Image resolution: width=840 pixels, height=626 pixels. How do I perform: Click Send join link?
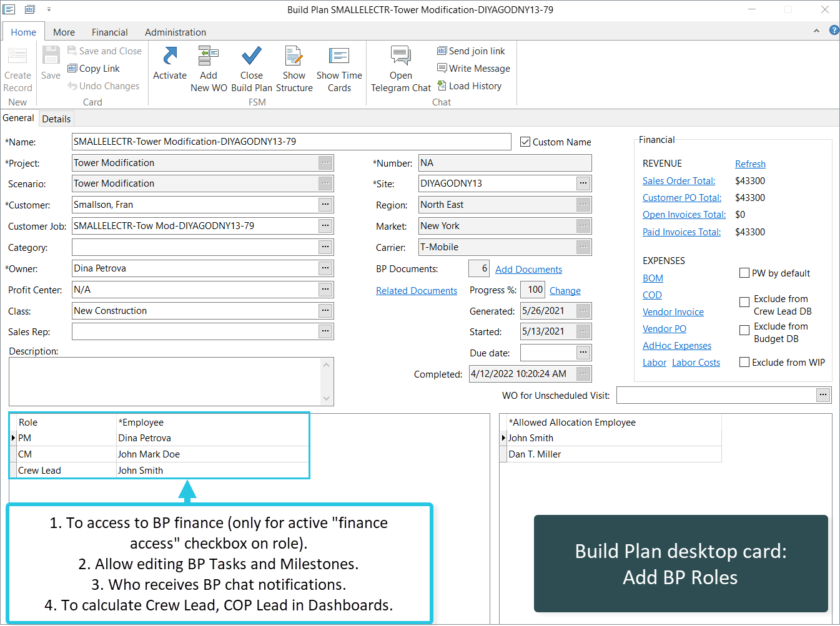(471, 51)
